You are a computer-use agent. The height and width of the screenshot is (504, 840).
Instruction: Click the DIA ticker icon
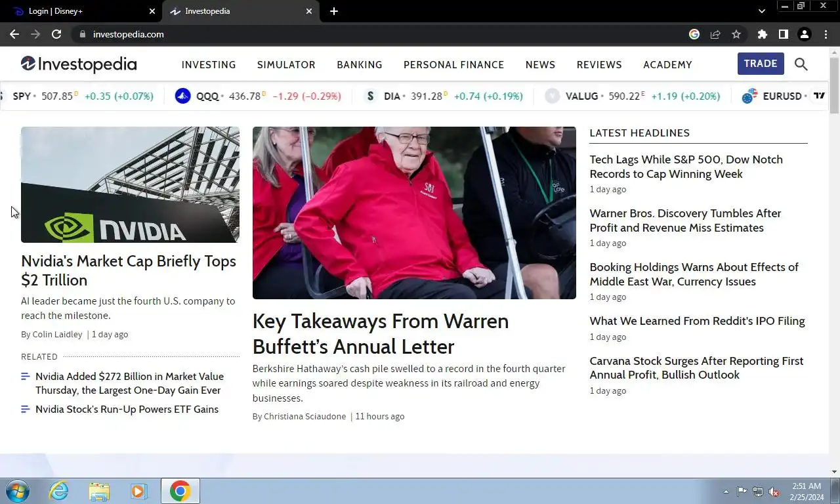point(370,96)
